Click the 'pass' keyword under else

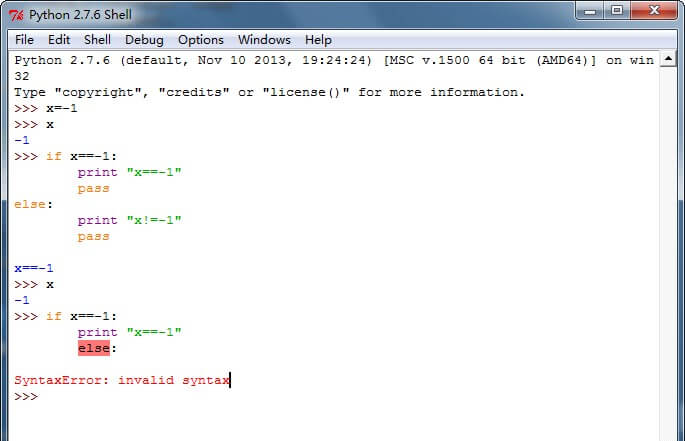[x=93, y=237]
